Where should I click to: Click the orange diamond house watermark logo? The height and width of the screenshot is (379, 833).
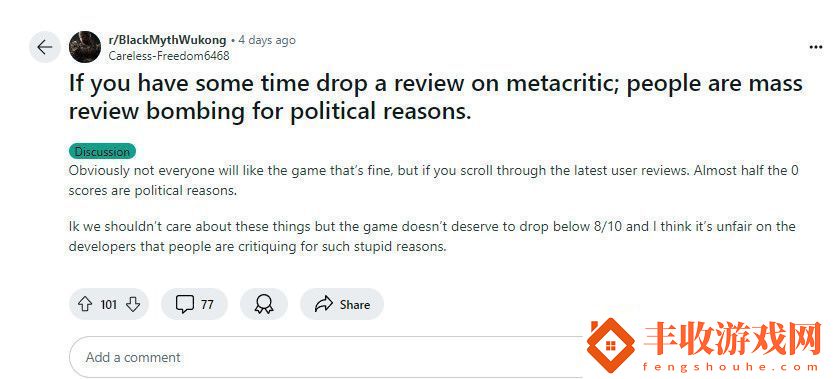610,346
